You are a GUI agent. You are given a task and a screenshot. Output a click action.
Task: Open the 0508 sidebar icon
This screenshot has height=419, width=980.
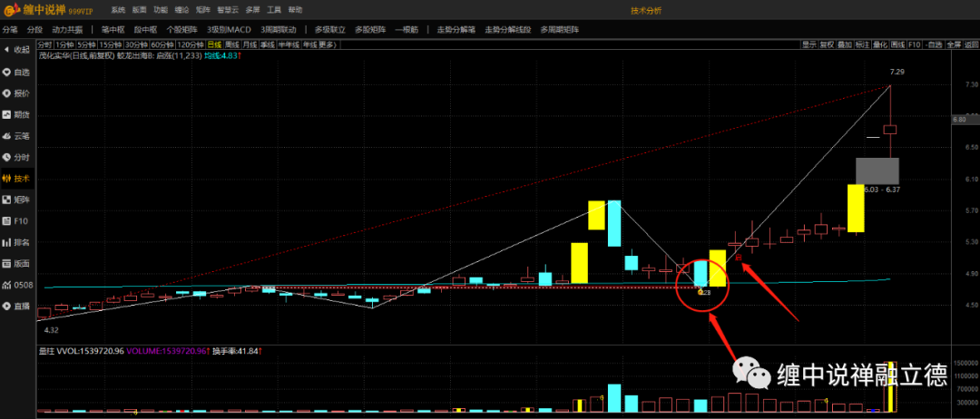[x=15, y=285]
